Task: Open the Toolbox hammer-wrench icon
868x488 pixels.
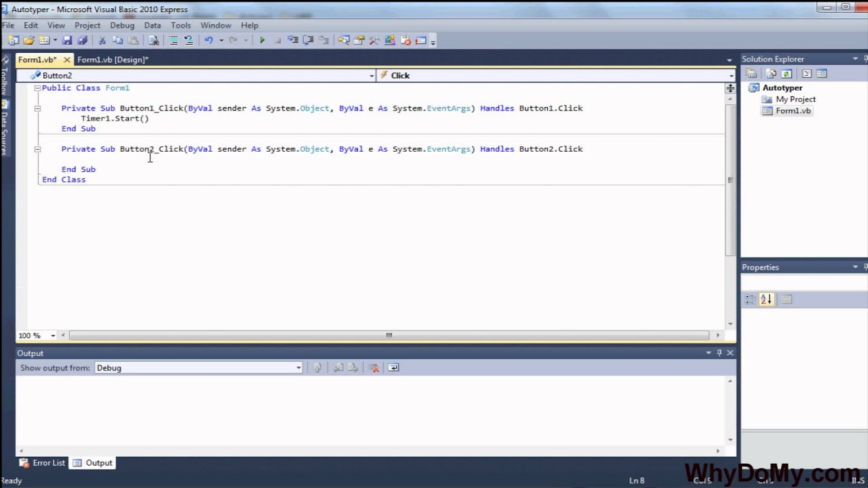Action: (374, 41)
